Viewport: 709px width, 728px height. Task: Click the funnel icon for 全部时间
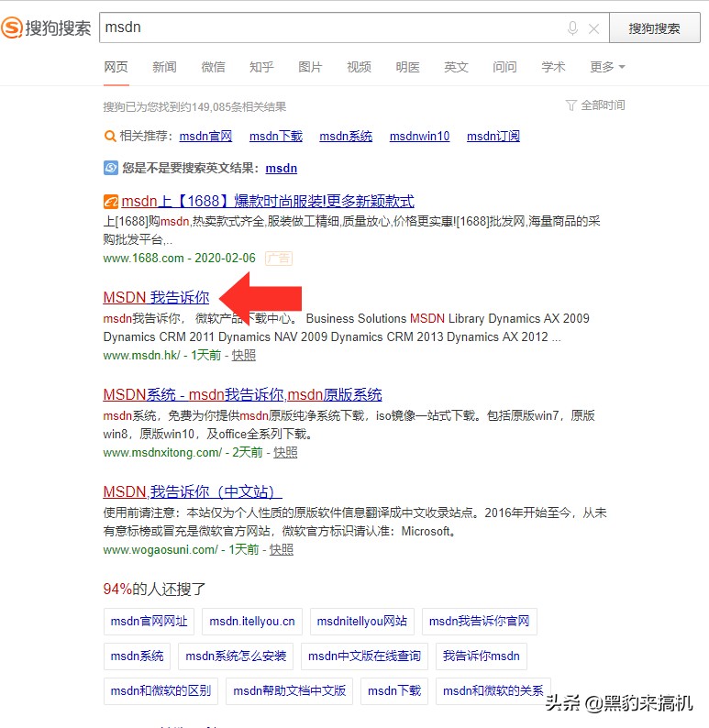pyautogui.click(x=571, y=105)
